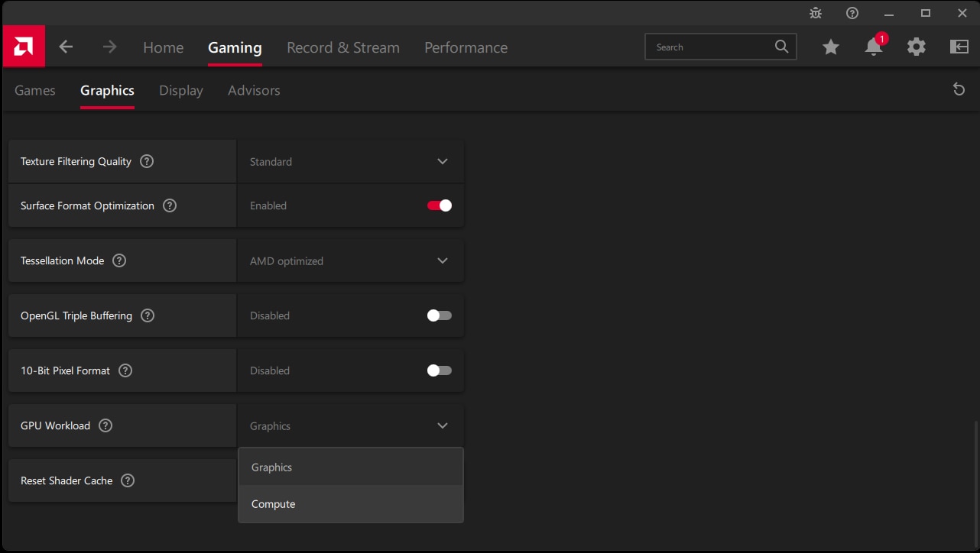Show help for OpenGL Triple Buffering
This screenshot has height=553, width=980.
[148, 315]
